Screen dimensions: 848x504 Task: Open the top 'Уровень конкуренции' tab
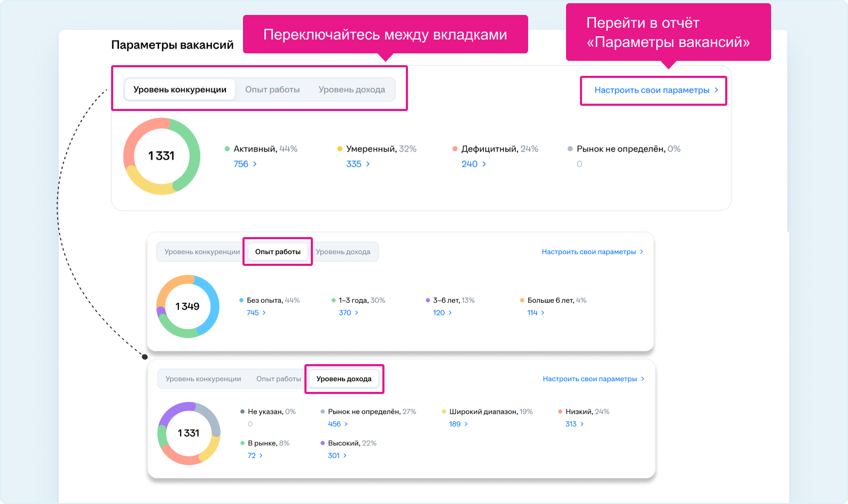180,90
